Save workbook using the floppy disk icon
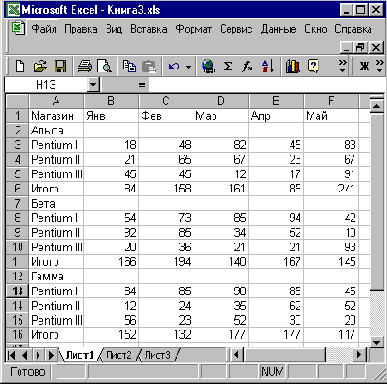 (60, 66)
